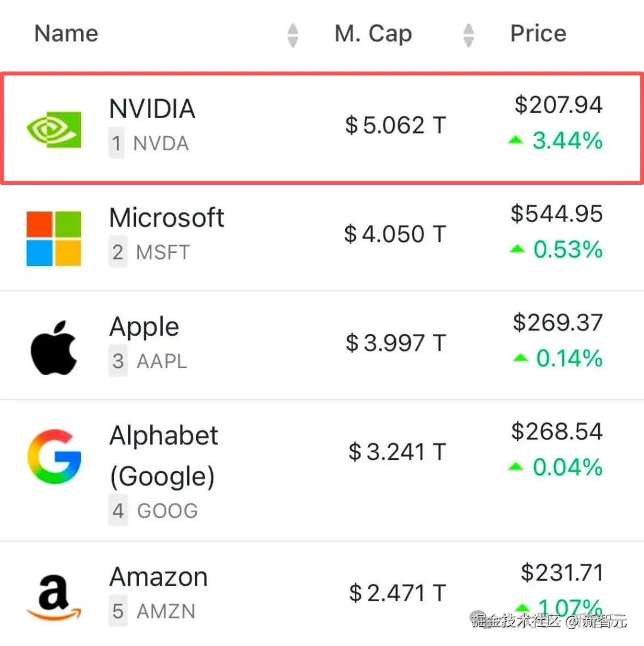Click Apple's 0.14% price change
The width and height of the screenshot is (644, 646).
pos(568,358)
